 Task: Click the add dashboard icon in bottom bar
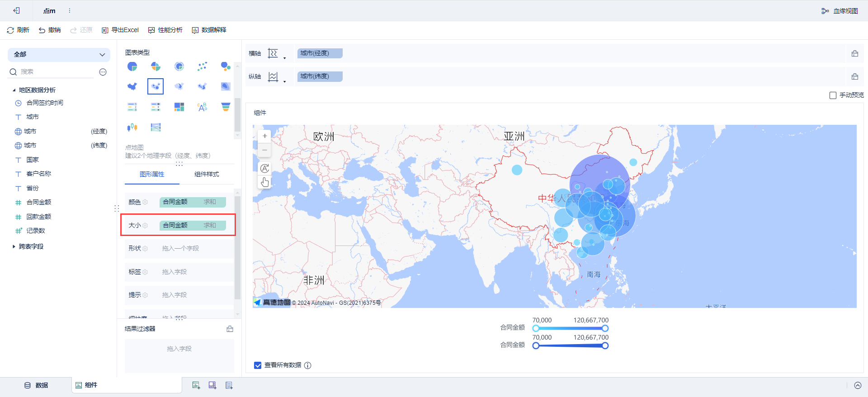212,385
